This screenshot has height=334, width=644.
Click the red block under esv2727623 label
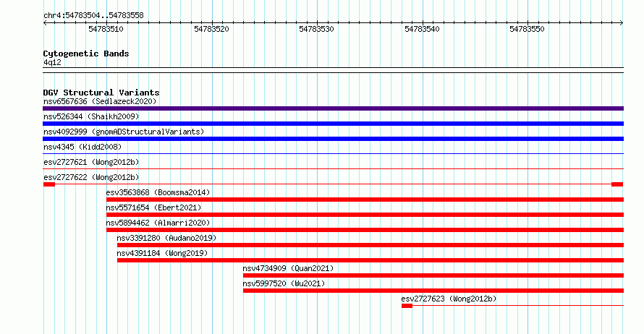click(x=407, y=306)
